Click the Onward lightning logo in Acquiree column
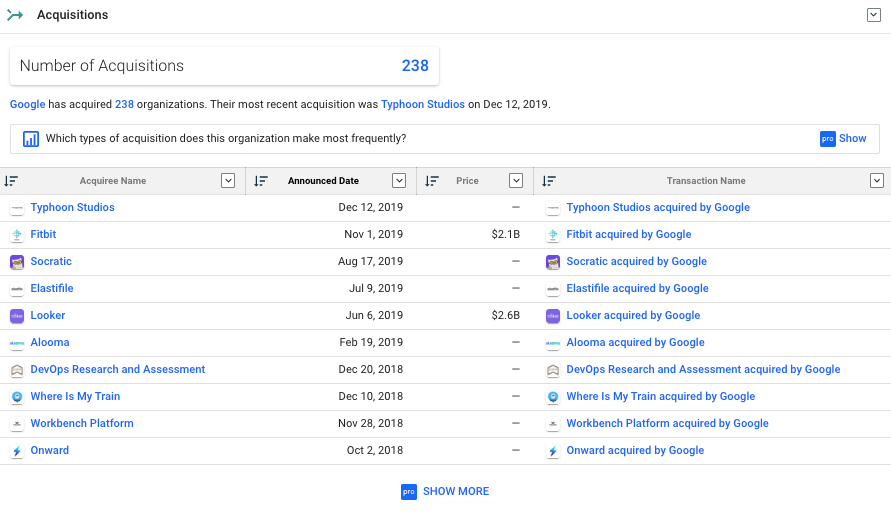 [x=17, y=450]
